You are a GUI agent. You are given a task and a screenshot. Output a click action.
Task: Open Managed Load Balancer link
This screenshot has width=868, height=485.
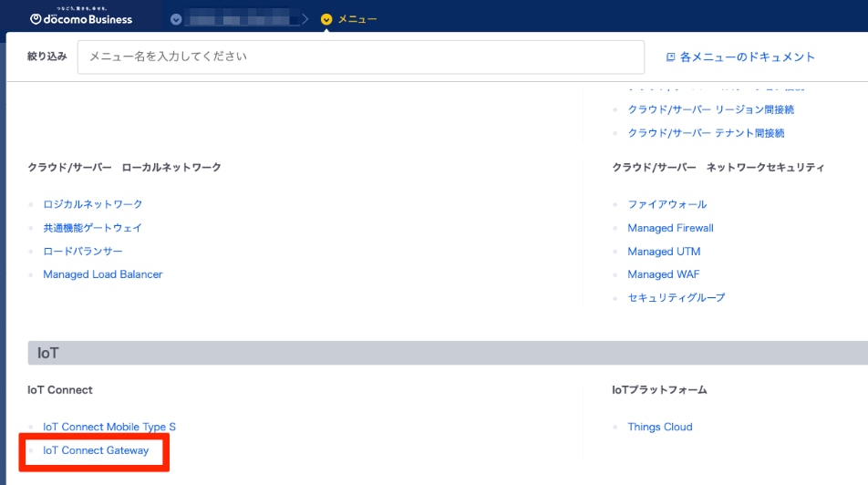pyautogui.click(x=103, y=274)
